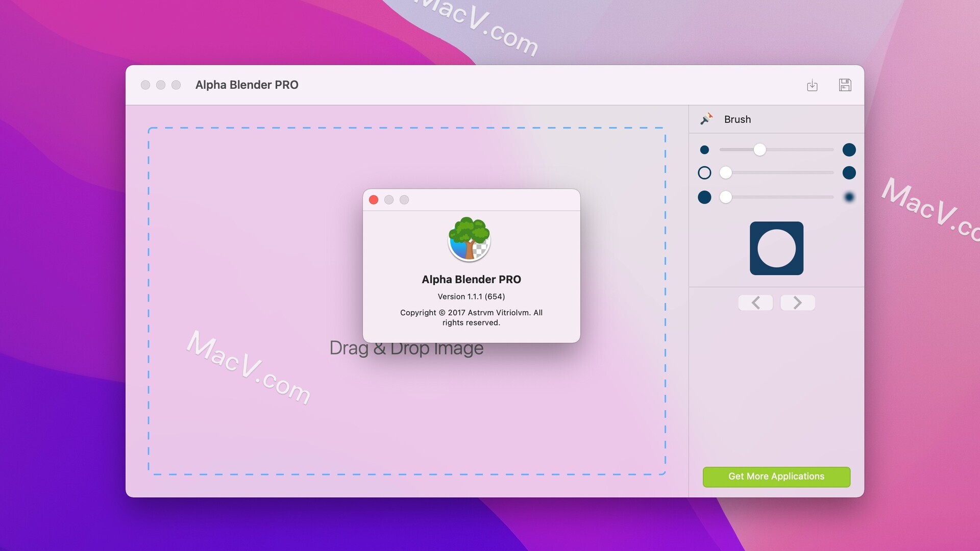Click the hard-edge circle icon on third slider

(x=704, y=197)
